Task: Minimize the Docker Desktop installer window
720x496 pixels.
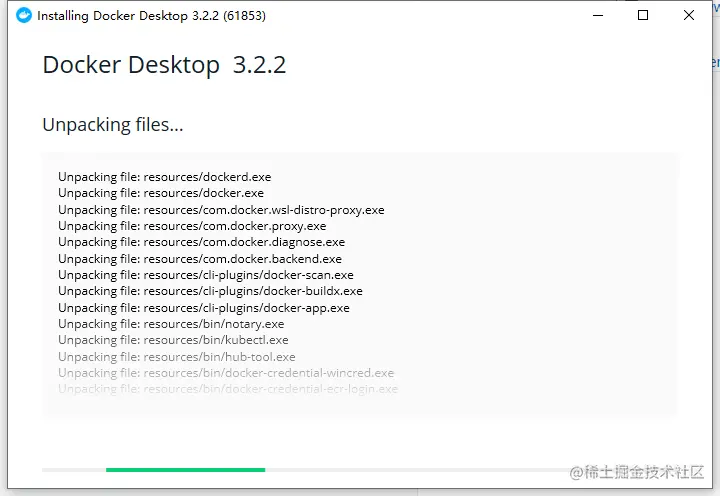Action: pos(598,15)
